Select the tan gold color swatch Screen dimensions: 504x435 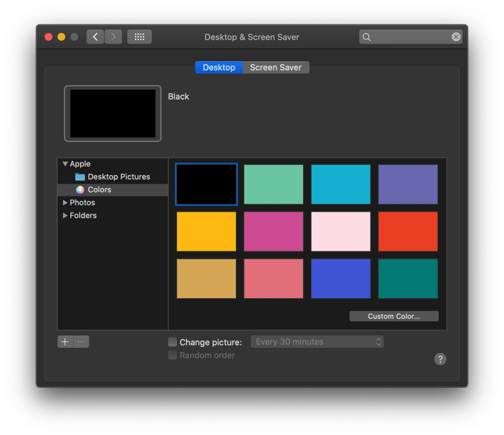click(206, 279)
